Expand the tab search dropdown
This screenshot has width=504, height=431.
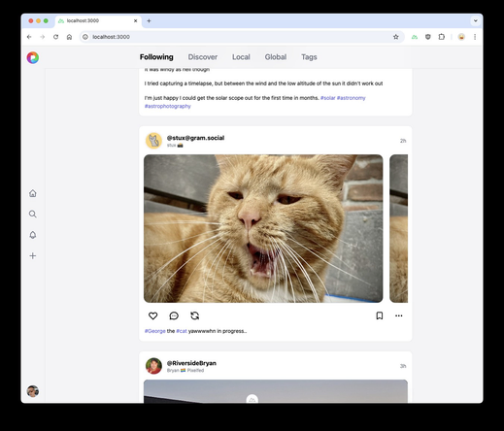[476, 20]
